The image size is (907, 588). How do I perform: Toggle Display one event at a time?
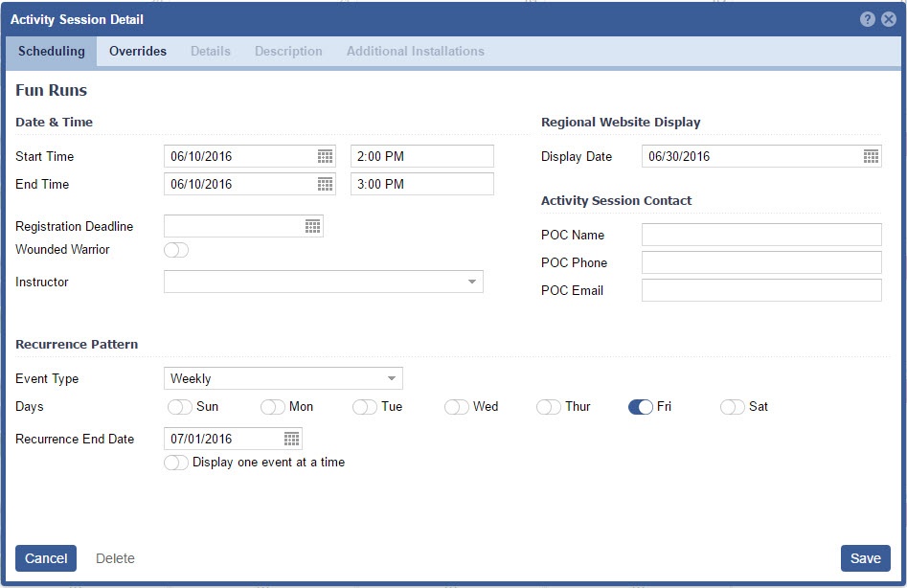pyautogui.click(x=176, y=463)
